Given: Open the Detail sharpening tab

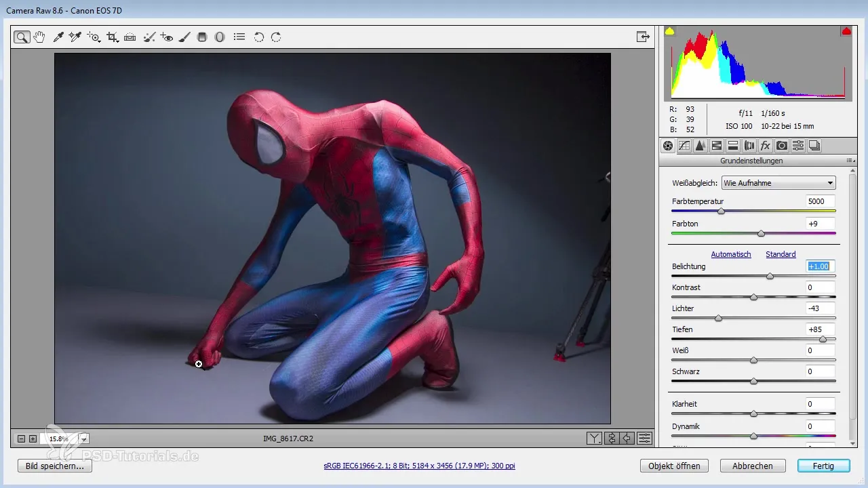Looking at the screenshot, I should [x=701, y=145].
